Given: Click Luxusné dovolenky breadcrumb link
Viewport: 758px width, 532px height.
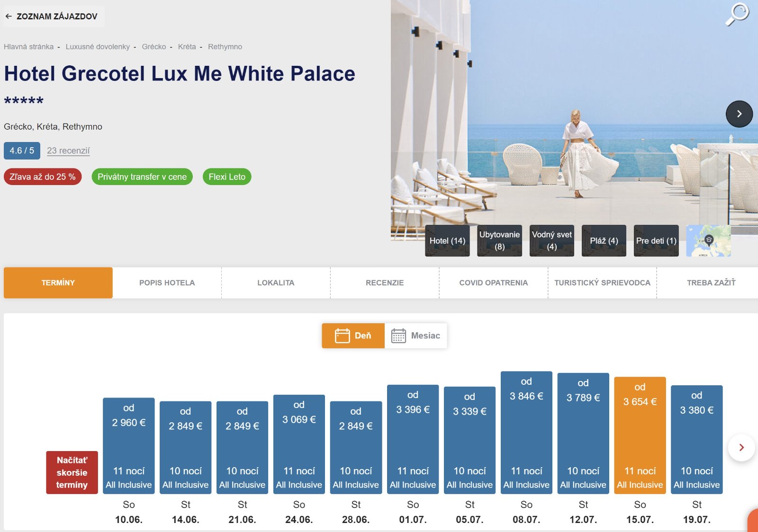Looking at the screenshot, I should tap(98, 47).
